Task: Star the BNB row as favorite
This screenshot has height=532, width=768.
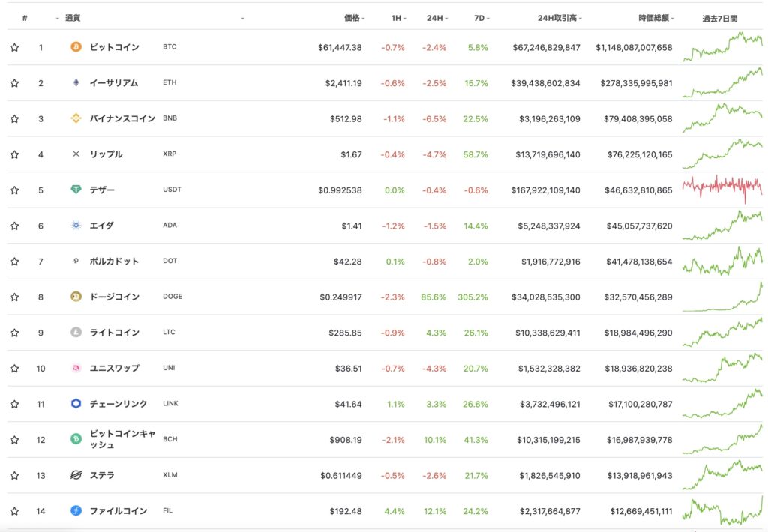Action: coord(15,119)
